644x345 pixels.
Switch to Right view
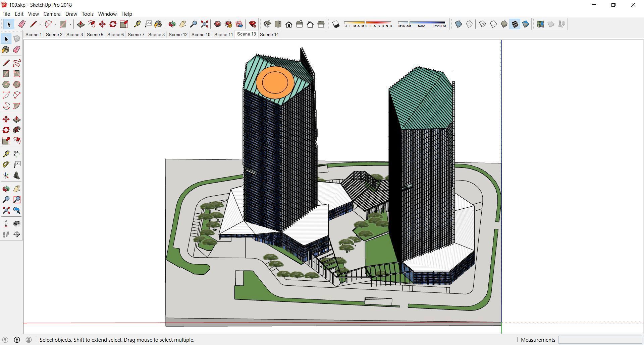300,24
